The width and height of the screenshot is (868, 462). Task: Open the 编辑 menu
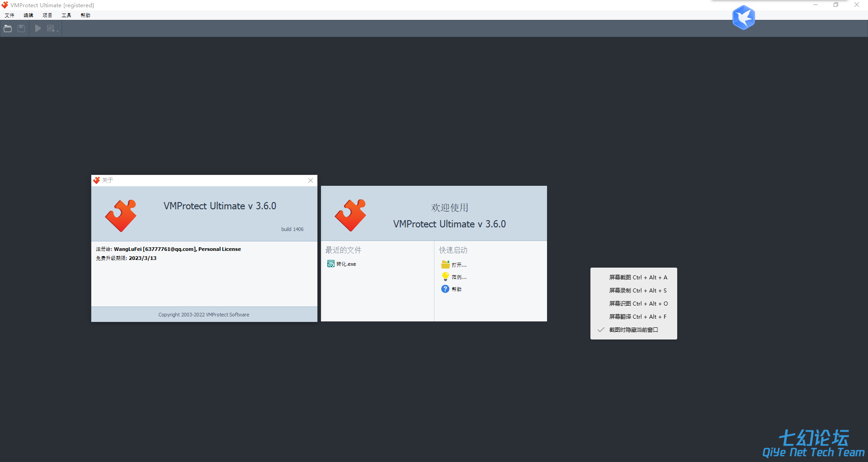[x=28, y=15]
